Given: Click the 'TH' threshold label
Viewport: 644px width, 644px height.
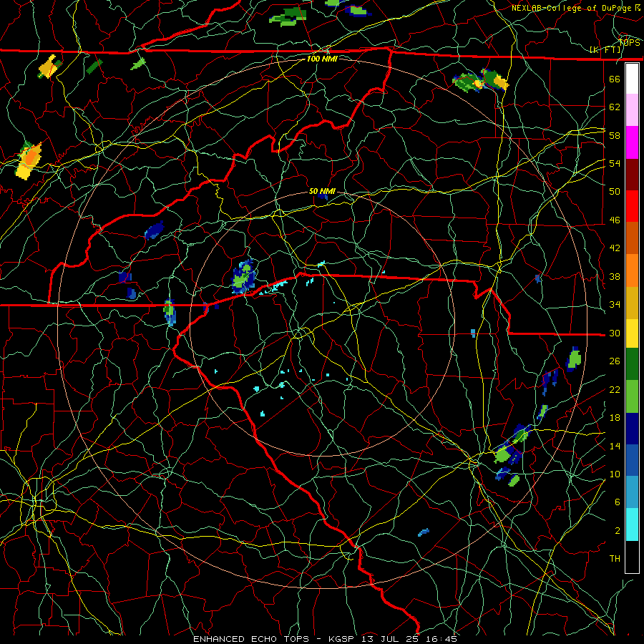Looking at the screenshot, I should pos(615,559).
